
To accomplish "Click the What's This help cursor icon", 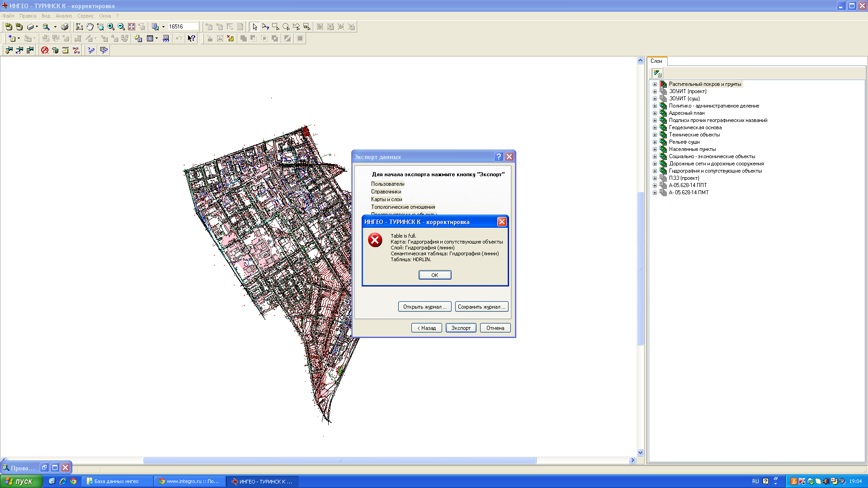I will point(192,38).
